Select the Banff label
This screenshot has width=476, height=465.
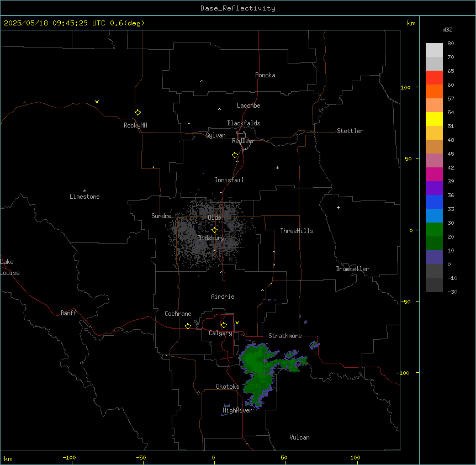coord(68,313)
